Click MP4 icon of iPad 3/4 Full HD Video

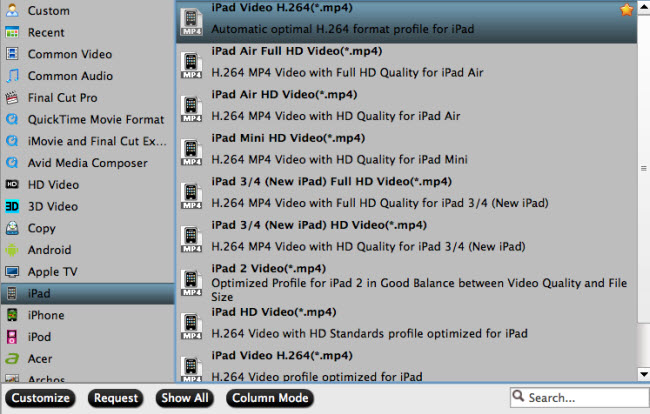click(191, 196)
